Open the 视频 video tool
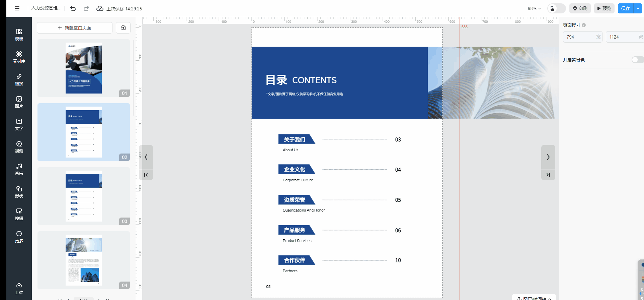Image resolution: width=644 pixels, height=300 pixels. point(19,147)
